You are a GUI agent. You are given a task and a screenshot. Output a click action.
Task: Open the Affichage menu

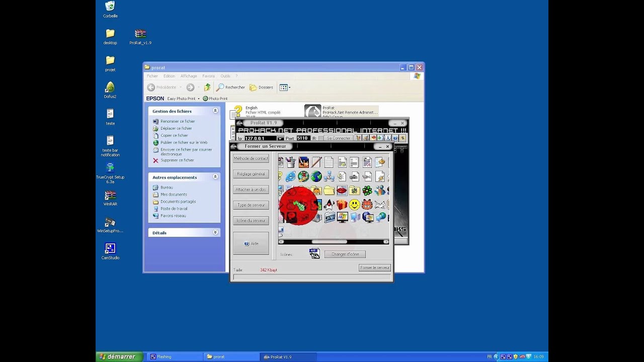[x=189, y=76]
